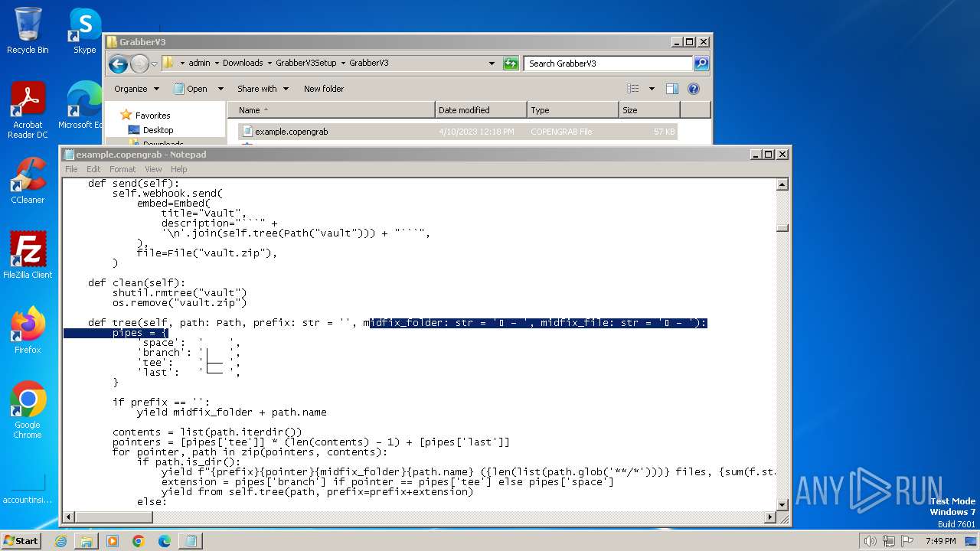
Task: Click the Notepad vertical scroll thumb
Action: pos(782,227)
